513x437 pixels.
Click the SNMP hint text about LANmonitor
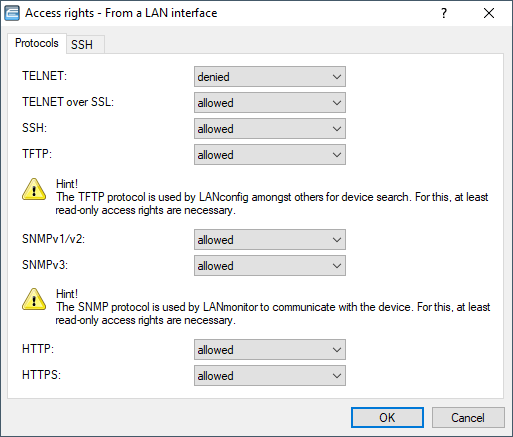[x=273, y=314]
